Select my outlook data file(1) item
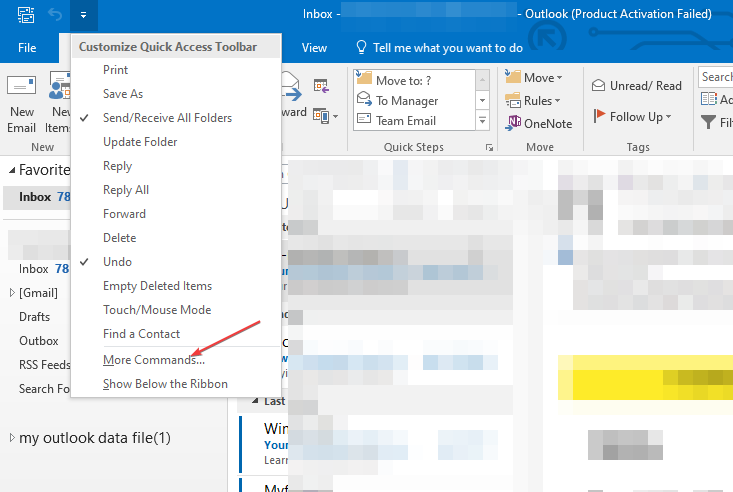 [95, 438]
